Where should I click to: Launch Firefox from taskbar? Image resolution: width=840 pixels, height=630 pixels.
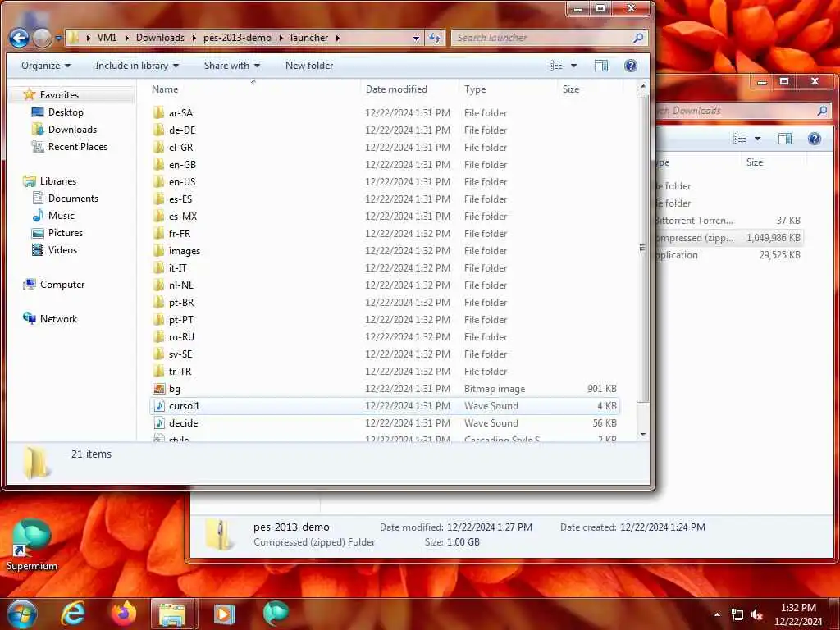point(124,614)
